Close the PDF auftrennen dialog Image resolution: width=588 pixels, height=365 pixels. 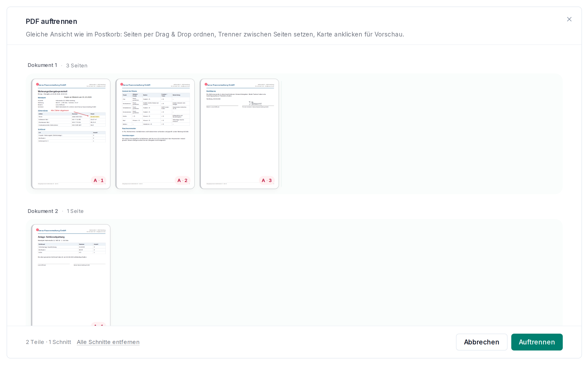(569, 19)
